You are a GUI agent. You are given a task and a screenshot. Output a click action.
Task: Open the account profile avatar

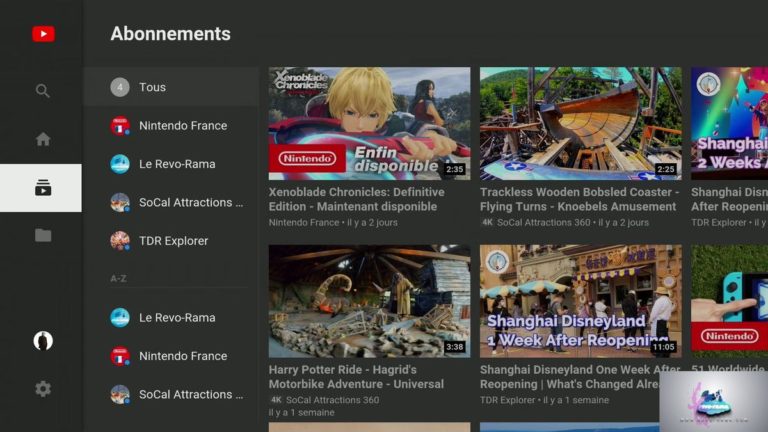[x=43, y=341]
